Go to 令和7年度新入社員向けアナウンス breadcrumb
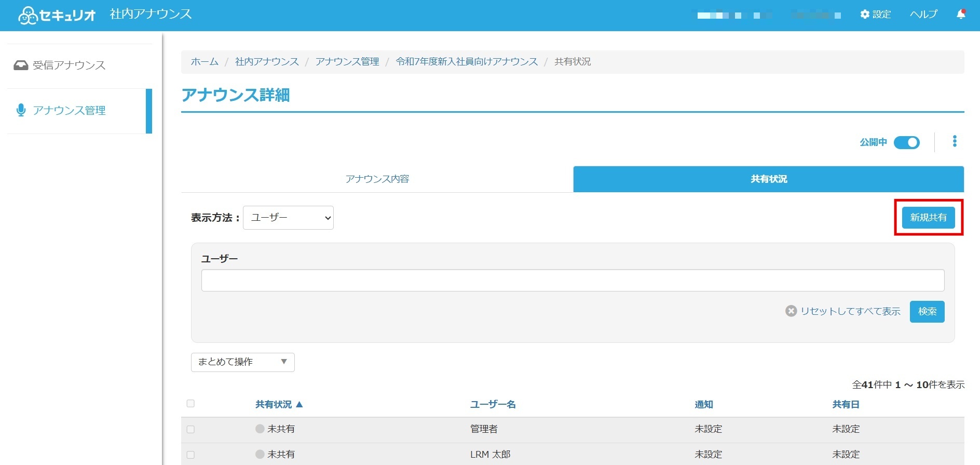This screenshot has width=980, height=465. coord(467,62)
